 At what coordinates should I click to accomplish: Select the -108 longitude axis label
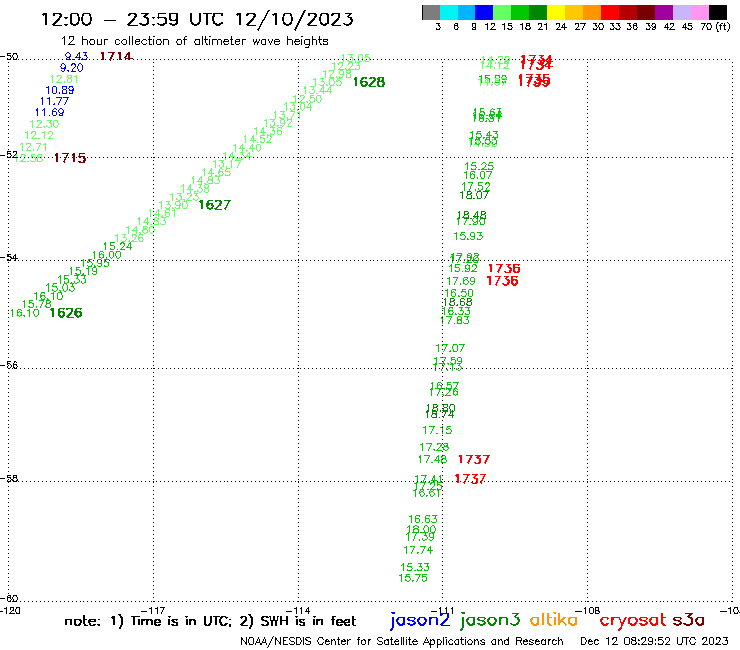pos(588,611)
